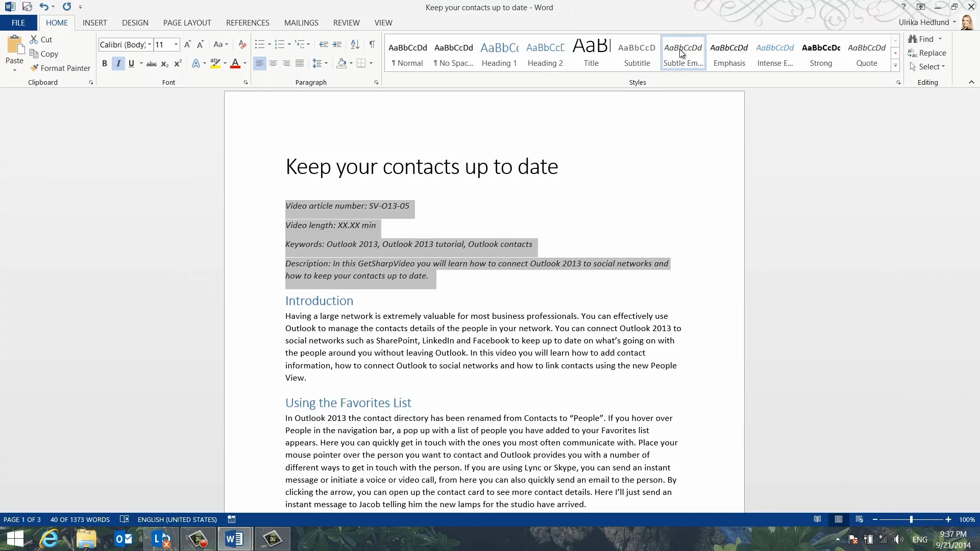This screenshot has height=551, width=980.
Task: Toggle Italic formatting off
Action: click(118, 64)
